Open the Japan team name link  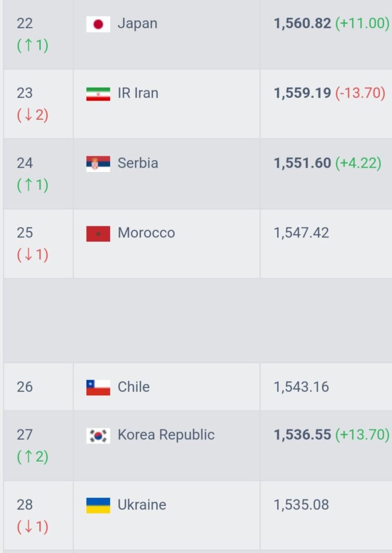(137, 24)
